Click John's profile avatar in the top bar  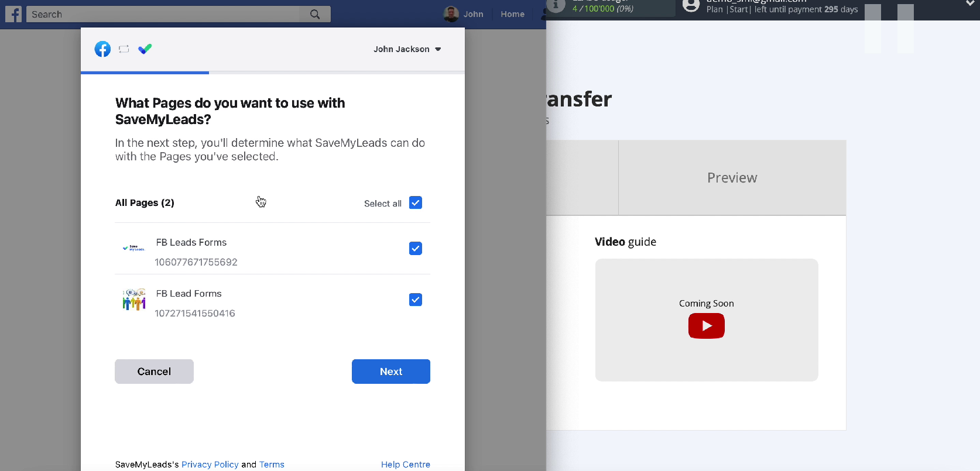coord(451,14)
